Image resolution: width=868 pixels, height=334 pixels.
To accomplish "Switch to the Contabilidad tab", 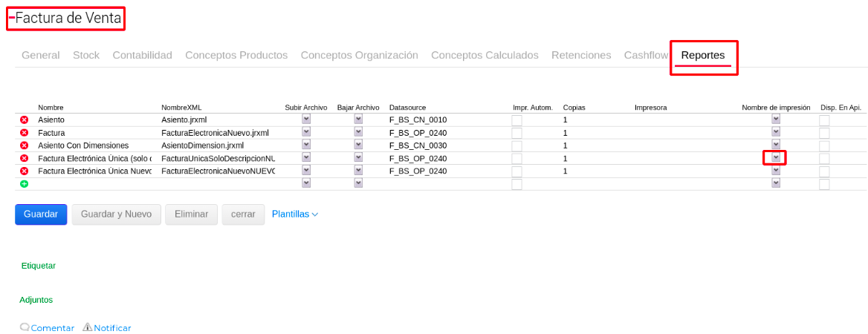I will click(142, 55).
